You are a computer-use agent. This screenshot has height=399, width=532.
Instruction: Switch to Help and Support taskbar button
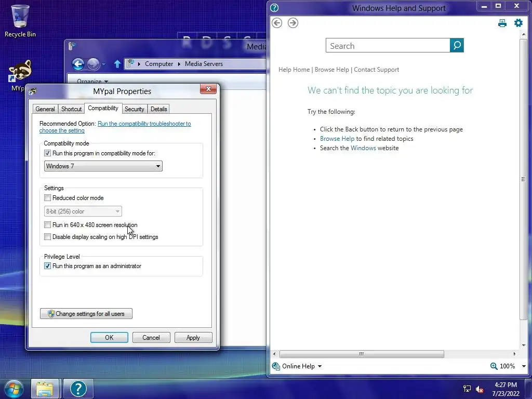78,389
